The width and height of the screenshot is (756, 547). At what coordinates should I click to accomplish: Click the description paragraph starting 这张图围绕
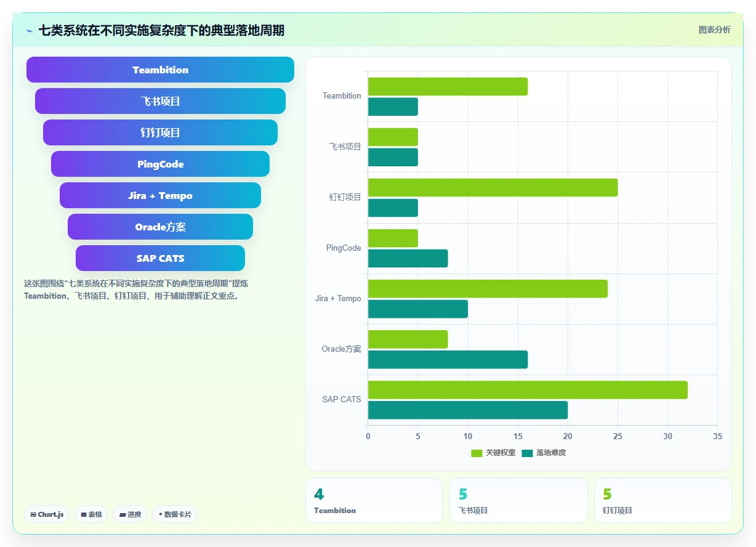(x=136, y=290)
